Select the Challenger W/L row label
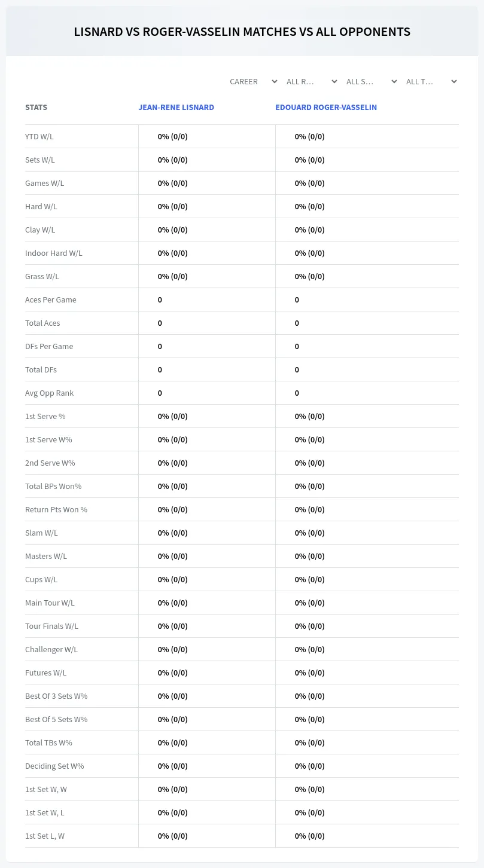 tap(51, 649)
